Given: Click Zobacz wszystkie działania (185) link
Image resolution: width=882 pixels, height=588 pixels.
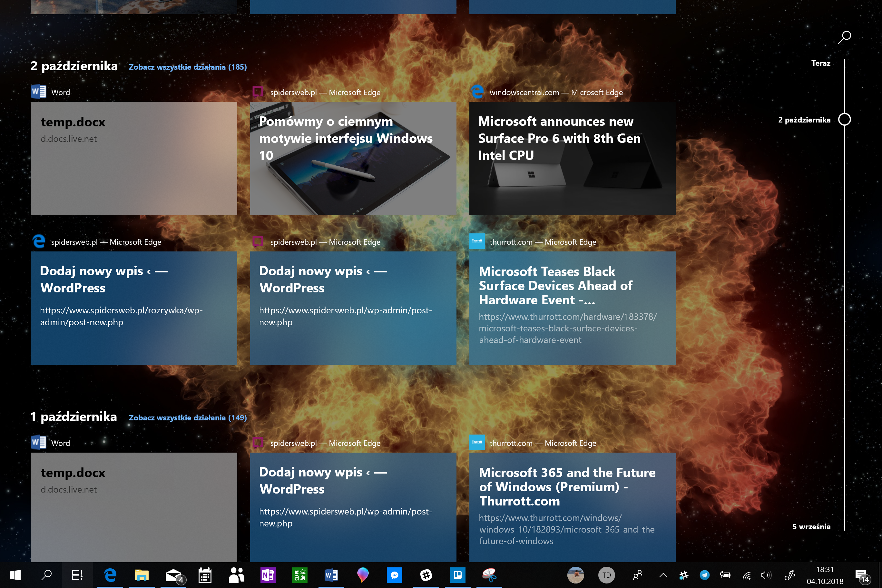Looking at the screenshot, I should 188,67.
